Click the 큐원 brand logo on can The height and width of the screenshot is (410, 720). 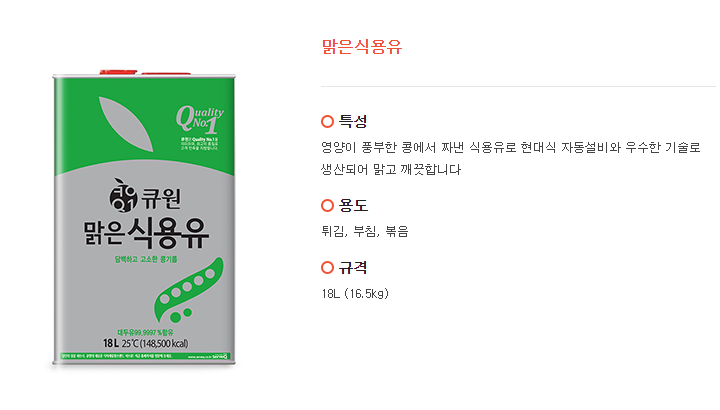coord(145,197)
